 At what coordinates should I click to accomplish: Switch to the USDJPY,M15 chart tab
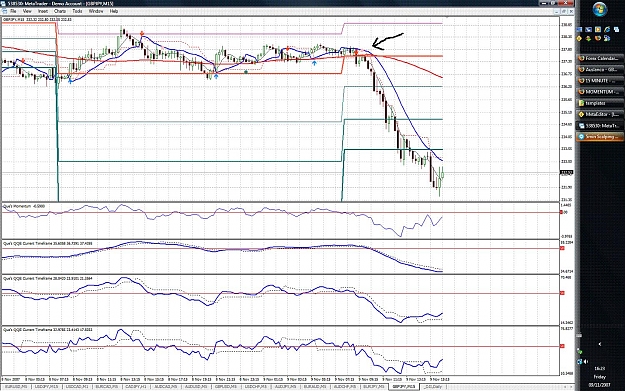[47, 387]
